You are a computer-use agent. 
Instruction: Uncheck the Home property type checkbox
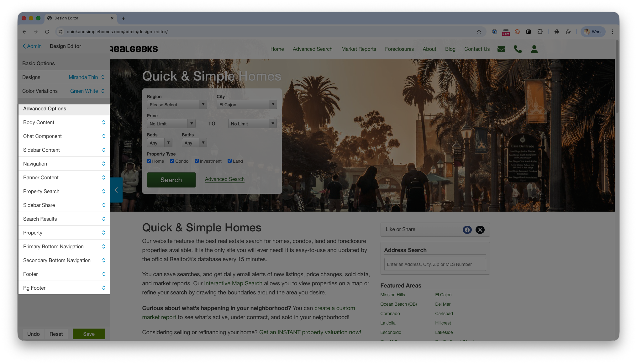click(x=149, y=161)
